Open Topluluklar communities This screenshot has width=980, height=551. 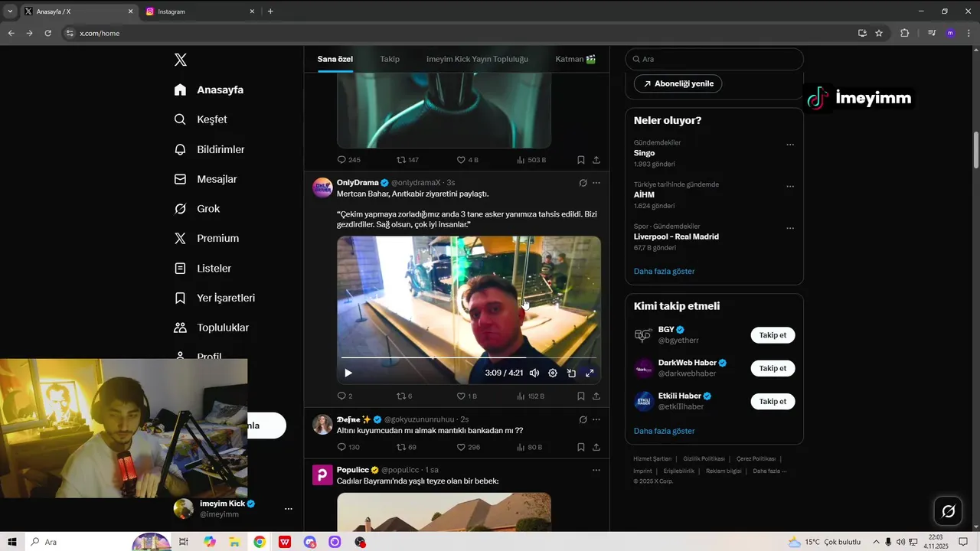(211, 328)
